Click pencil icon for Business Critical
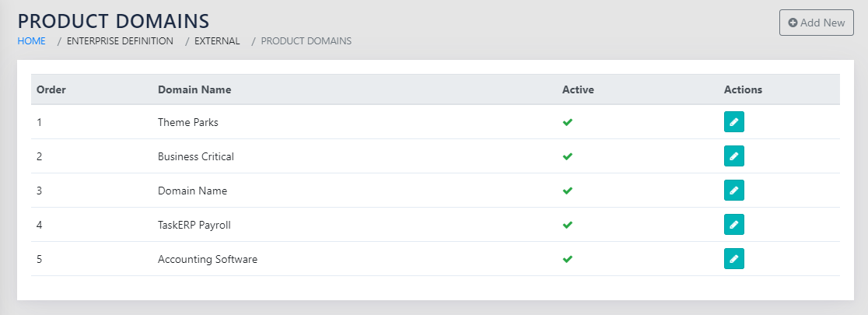The width and height of the screenshot is (868, 315). [x=733, y=156]
